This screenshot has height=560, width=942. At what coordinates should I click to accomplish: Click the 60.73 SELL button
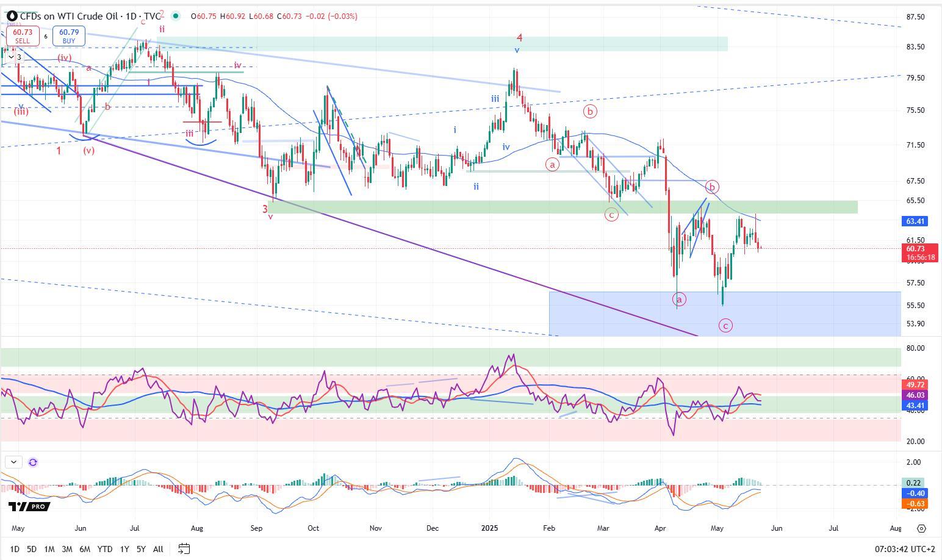(22, 36)
